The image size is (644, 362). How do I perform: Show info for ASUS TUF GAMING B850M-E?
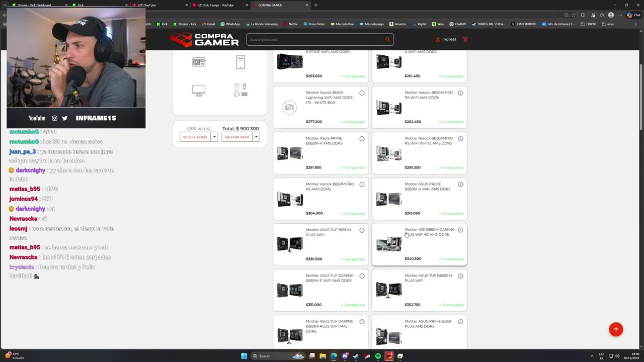[x=362, y=276]
